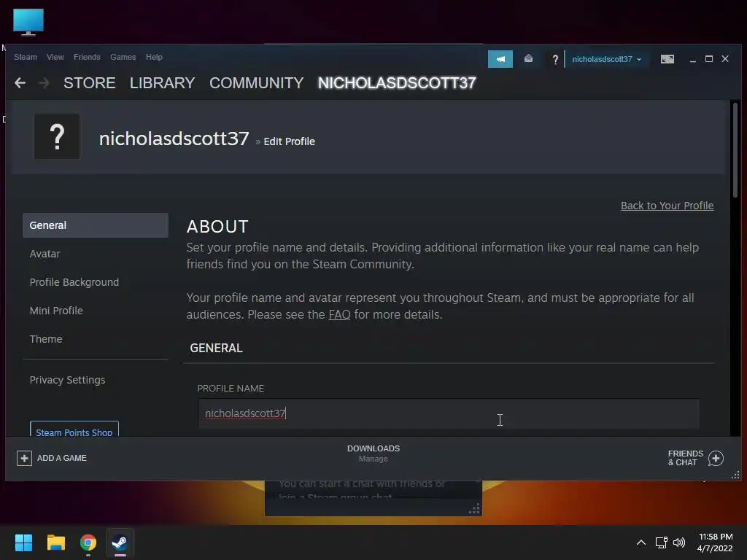747x560 pixels.
Task: Go forward with the right arrow
Action: pos(44,83)
